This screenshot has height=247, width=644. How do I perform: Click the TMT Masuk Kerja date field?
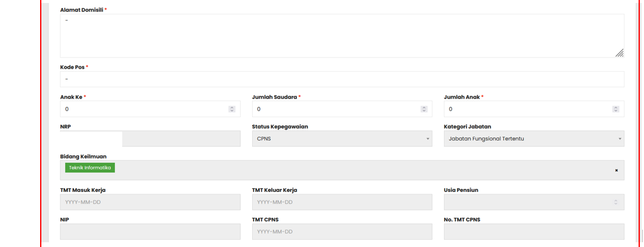click(x=150, y=202)
